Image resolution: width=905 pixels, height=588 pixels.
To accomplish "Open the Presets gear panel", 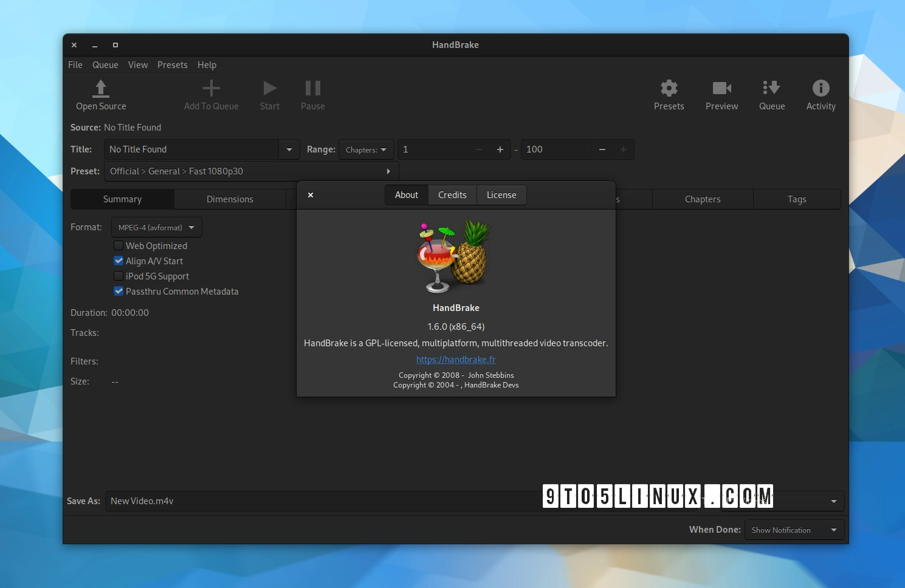I will 669,89.
